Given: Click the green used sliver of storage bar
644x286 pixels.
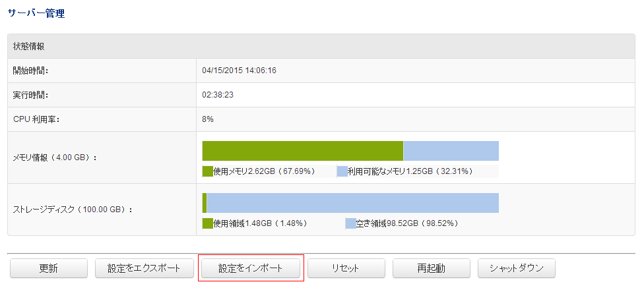Looking at the screenshot, I should [205, 203].
